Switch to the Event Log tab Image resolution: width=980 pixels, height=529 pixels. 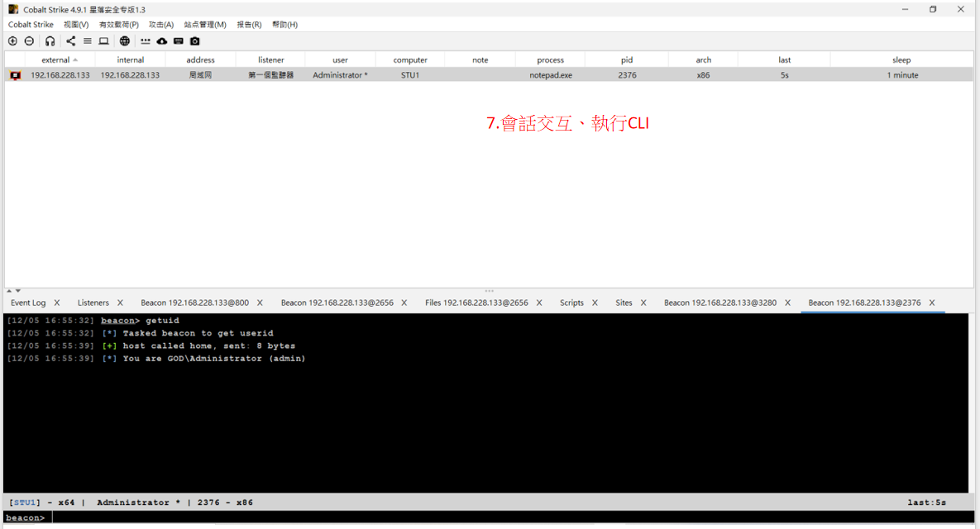pyautogui.click(x=28, y=303)
